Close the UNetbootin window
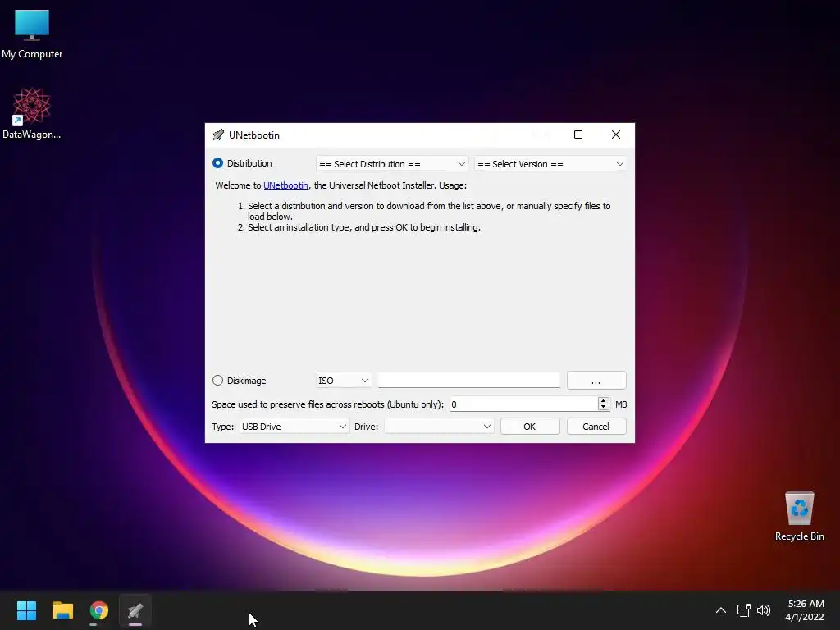Screen dimensions: 840x630 pos(616,135)
